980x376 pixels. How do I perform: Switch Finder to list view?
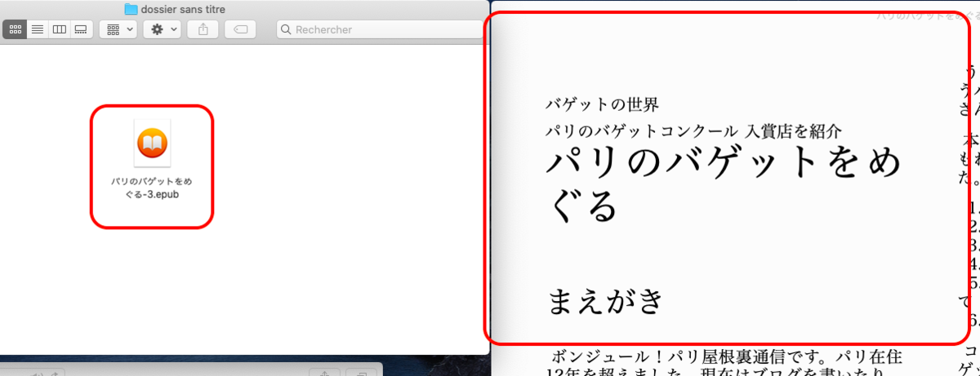tap(37, 29)
